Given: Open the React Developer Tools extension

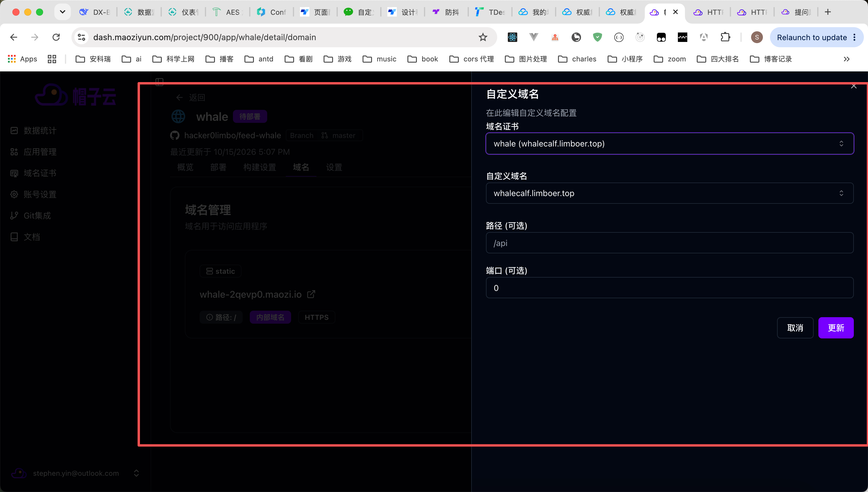Looking at the screenshot, I should pos(512,37).
